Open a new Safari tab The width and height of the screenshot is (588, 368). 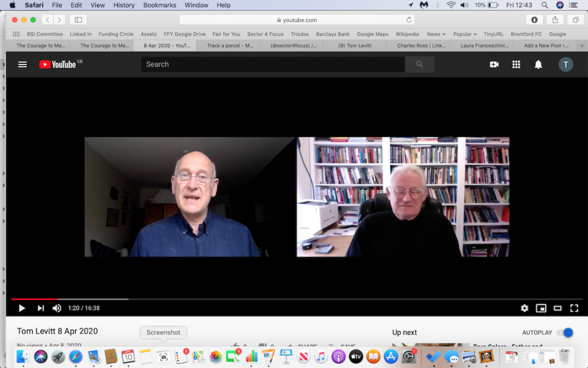pos(582,46)
